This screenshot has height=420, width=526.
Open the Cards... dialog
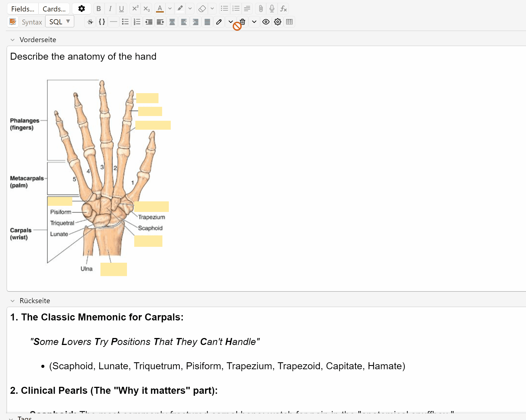click(x=54, y=9)
